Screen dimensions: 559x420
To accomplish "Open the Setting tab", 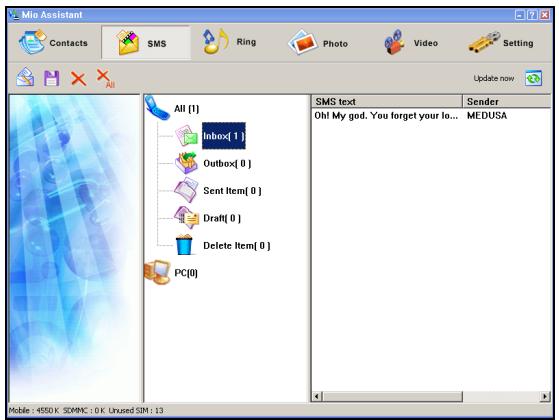I will [501, 43].
